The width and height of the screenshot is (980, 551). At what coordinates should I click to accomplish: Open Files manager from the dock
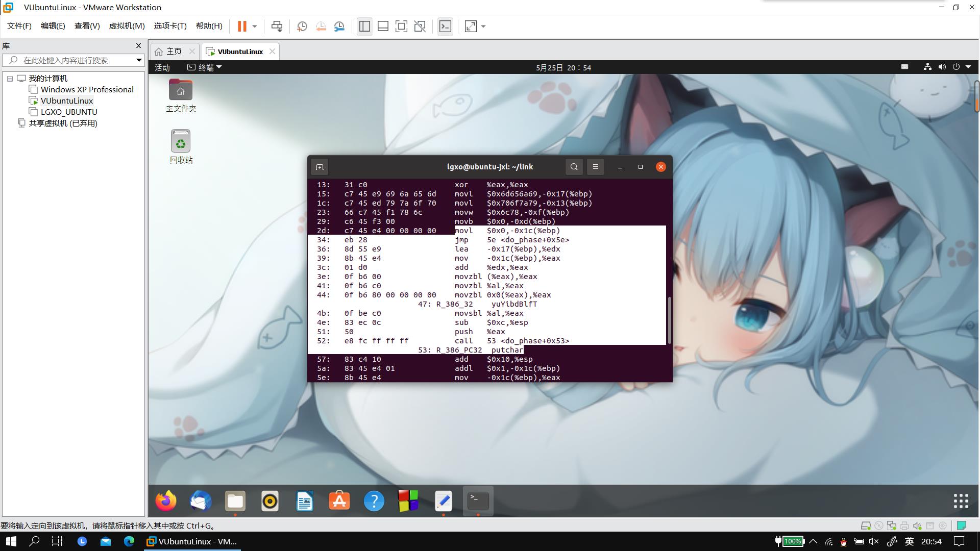235,501
